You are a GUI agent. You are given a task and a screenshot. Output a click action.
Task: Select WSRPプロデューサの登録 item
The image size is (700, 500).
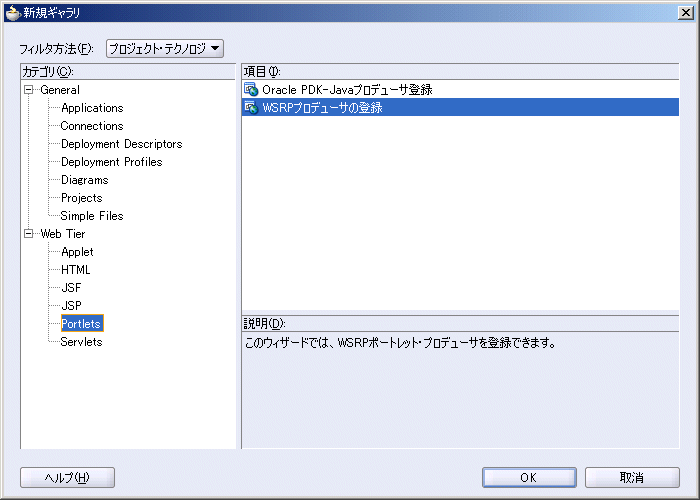click(x=460, y=108)
